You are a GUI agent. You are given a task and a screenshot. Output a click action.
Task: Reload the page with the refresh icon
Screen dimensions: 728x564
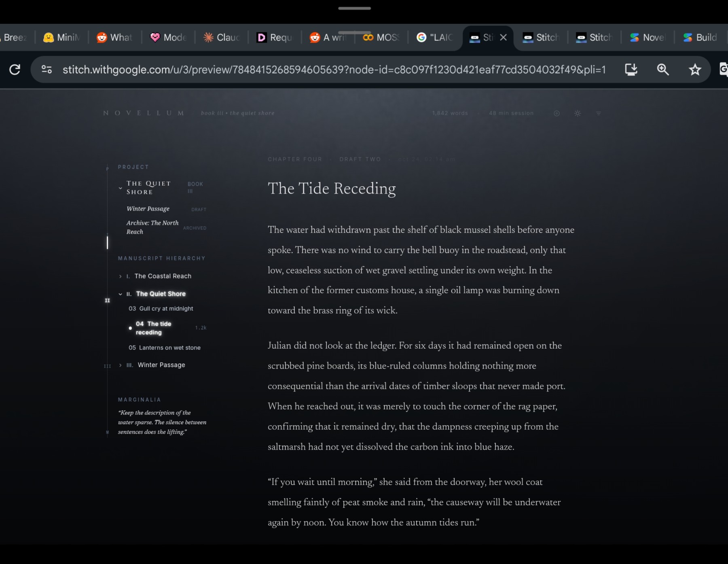tap(15, 70)
